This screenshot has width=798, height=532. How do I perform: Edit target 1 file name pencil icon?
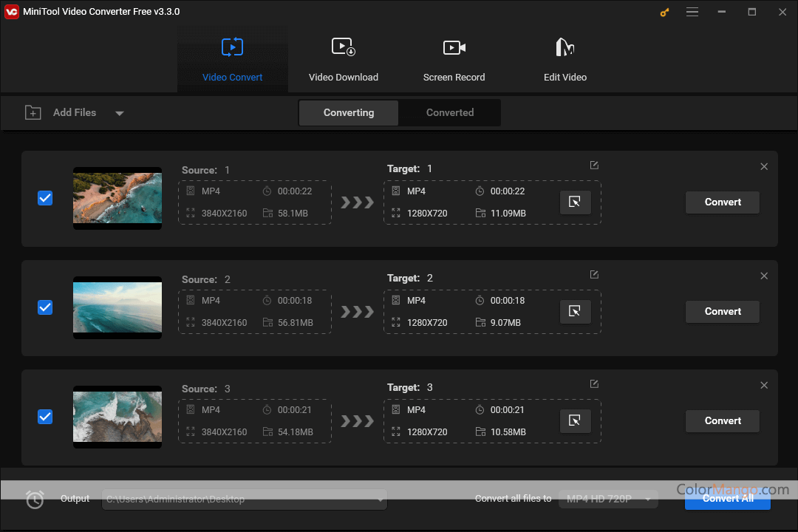[594, 166]
